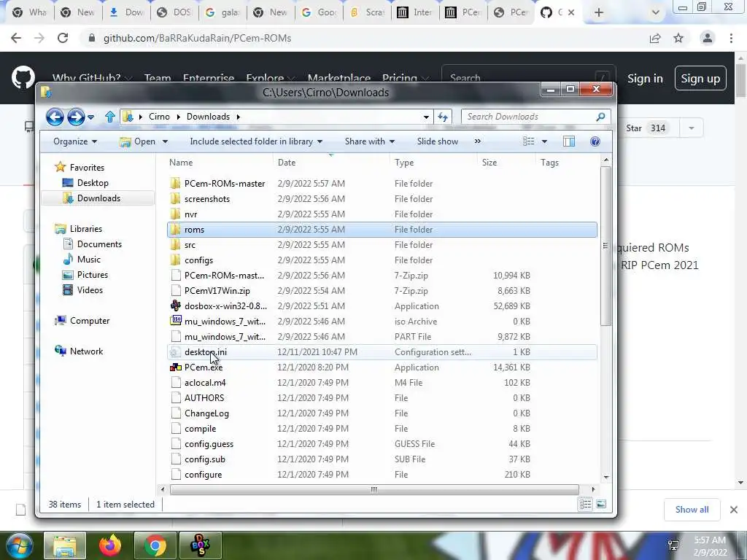Image resolution: width=747 pixels, height=560 pixels.
Task: Click the horizontal scrollbar thumb
Action: click(x=374, y=489)
